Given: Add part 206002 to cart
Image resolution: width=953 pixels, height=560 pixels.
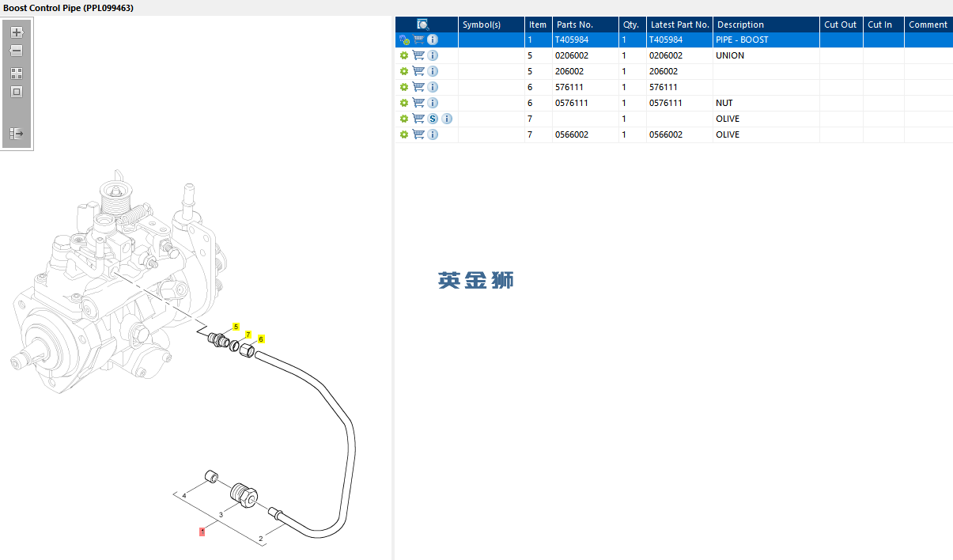Looking at the screenshot, I should point(419,71).
